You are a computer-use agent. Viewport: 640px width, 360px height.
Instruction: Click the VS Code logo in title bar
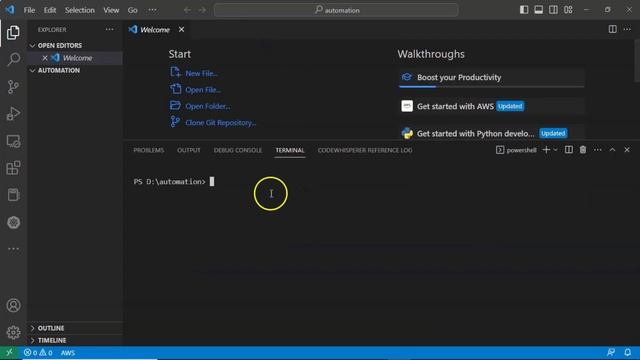point(10,9)
